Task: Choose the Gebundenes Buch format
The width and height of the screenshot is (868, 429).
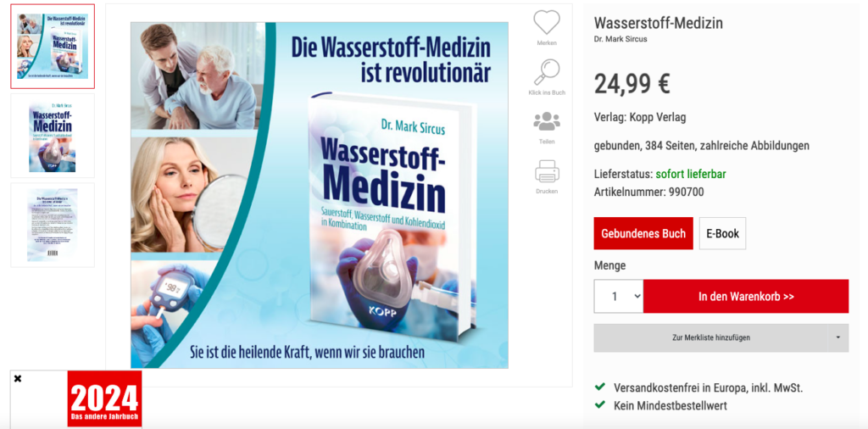Action: click(x=643, y=233)
